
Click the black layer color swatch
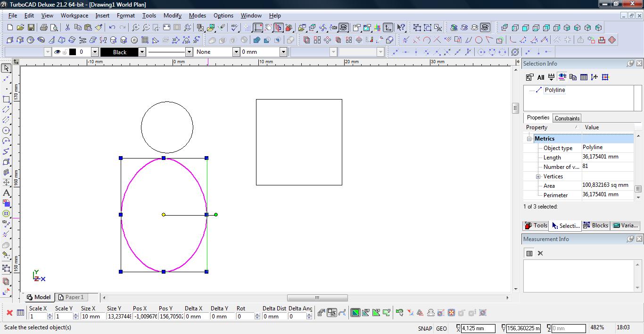coord(73,52)
